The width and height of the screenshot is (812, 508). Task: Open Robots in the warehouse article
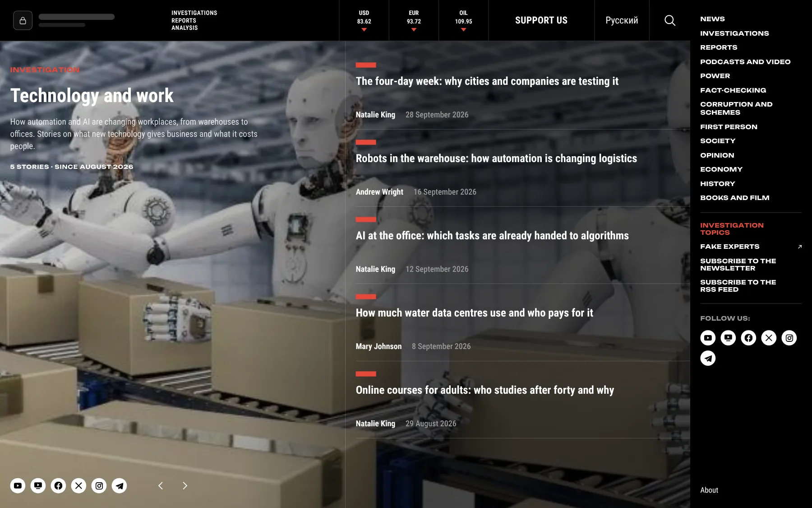(496, 158)
